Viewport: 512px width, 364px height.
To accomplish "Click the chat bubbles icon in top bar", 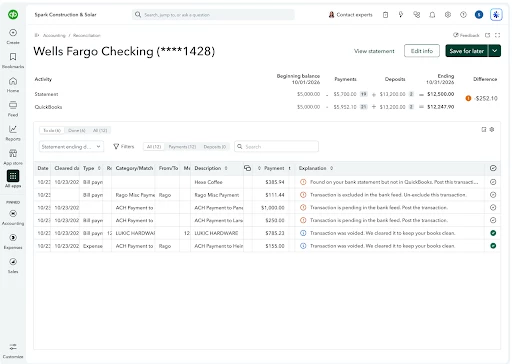I will point(417,15).
